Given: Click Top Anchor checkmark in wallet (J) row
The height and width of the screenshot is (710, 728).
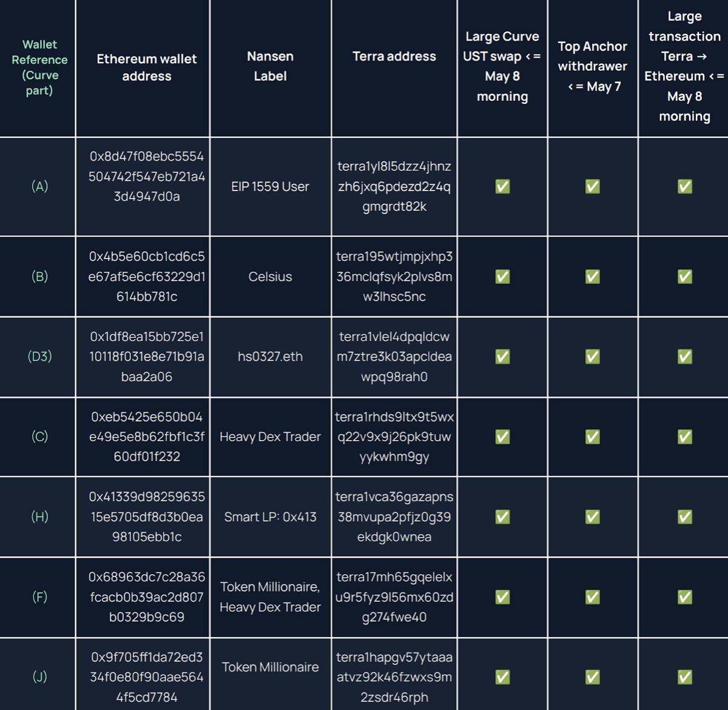Looking at the screenshot, I should coord(593,677).
